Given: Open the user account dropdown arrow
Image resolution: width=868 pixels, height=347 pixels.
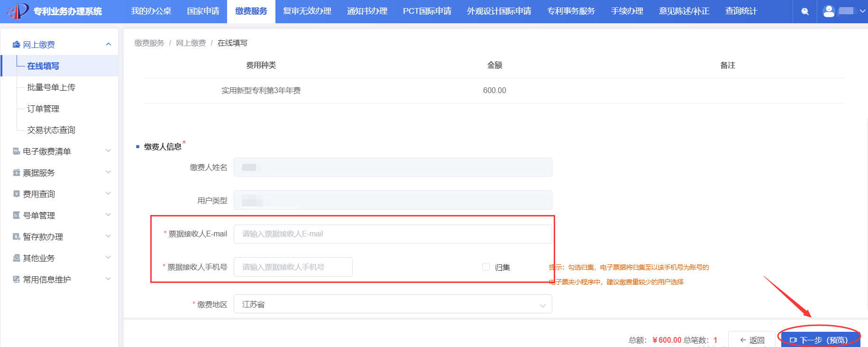Looking at the screenshot, I should tap(862, 11).
